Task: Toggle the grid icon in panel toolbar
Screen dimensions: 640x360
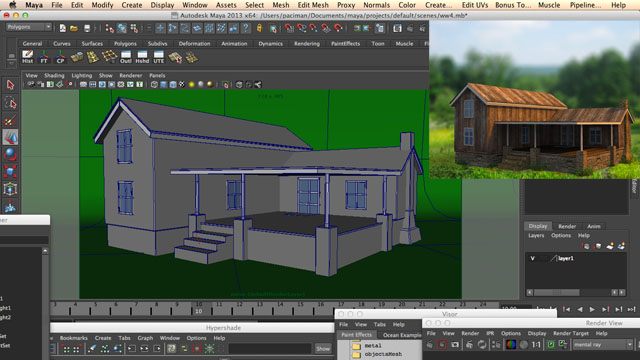Action: (83, 84)
